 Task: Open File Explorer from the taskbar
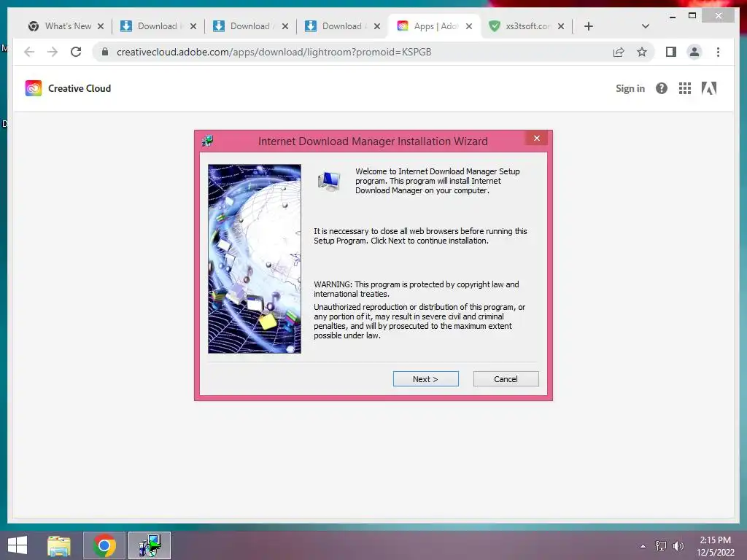(x=59, y=545)
